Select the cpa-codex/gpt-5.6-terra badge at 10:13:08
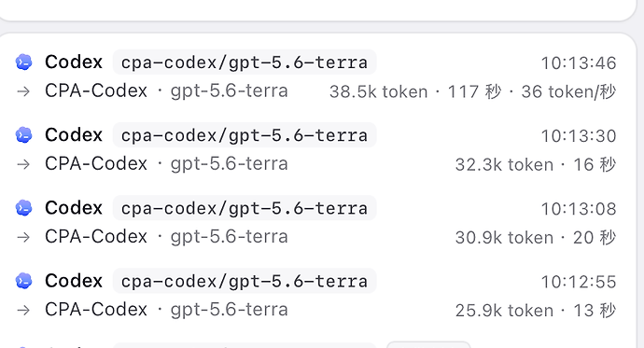Image resolution: width=644 pixels, height=348 pixels. [245, 208]
